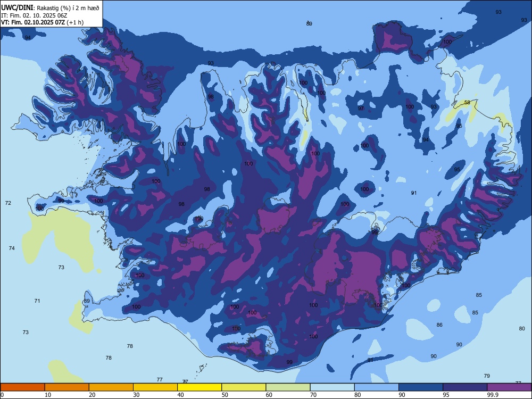The width and height of the screenshot is (532, 399).
Task: Click the value 86 off the southeast coast
Action: point(439,325)
